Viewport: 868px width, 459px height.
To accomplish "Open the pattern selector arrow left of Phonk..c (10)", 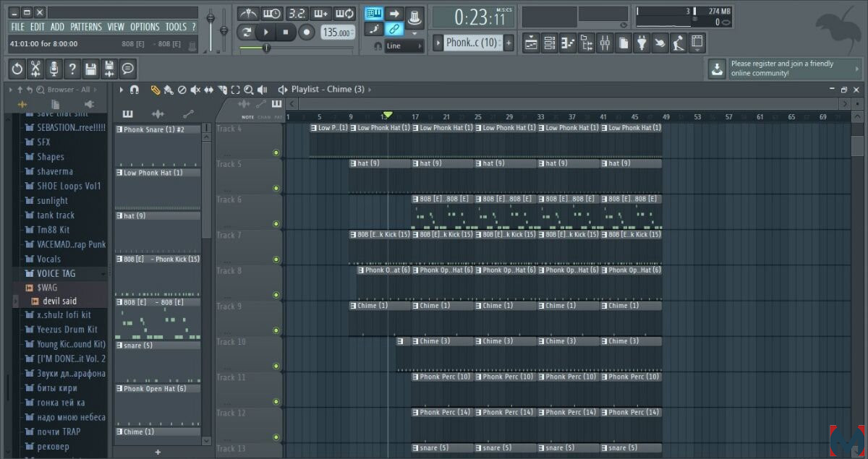I will (x=438, y=43).
